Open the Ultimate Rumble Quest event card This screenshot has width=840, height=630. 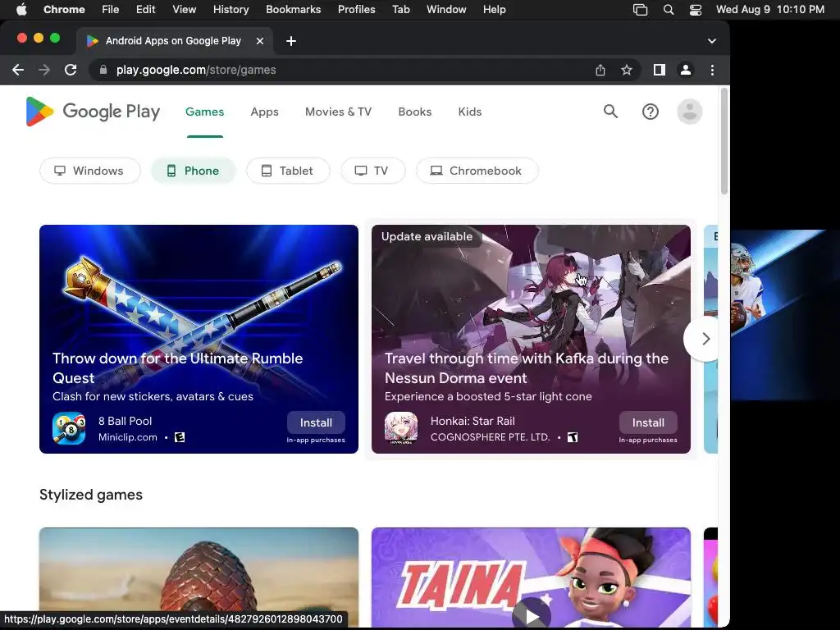pyautogui.click(x=199, y=339)
